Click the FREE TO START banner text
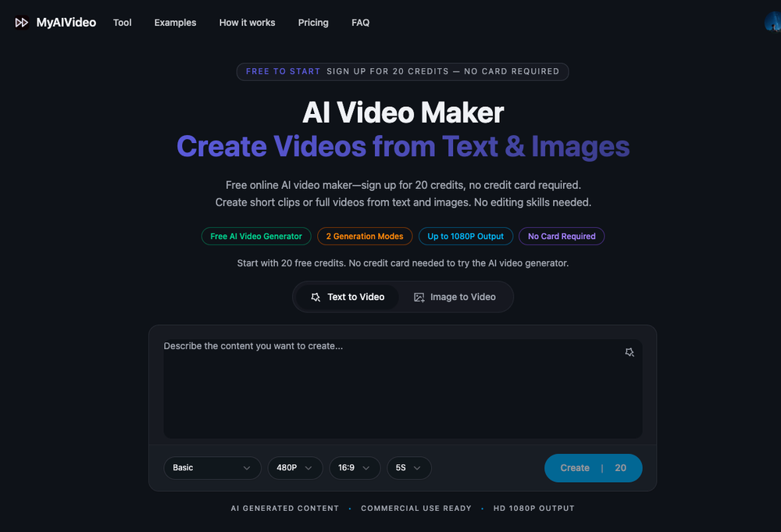781x532 pixels. click(283, 71)
